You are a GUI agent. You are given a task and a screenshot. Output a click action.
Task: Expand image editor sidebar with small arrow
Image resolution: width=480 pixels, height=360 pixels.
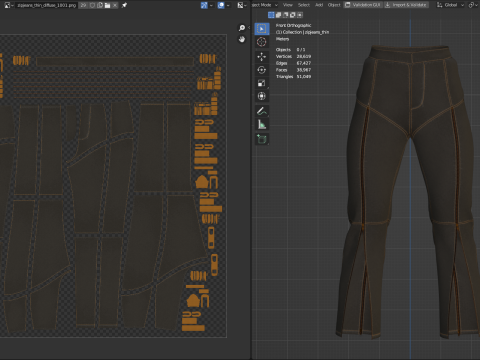[249, 27]
